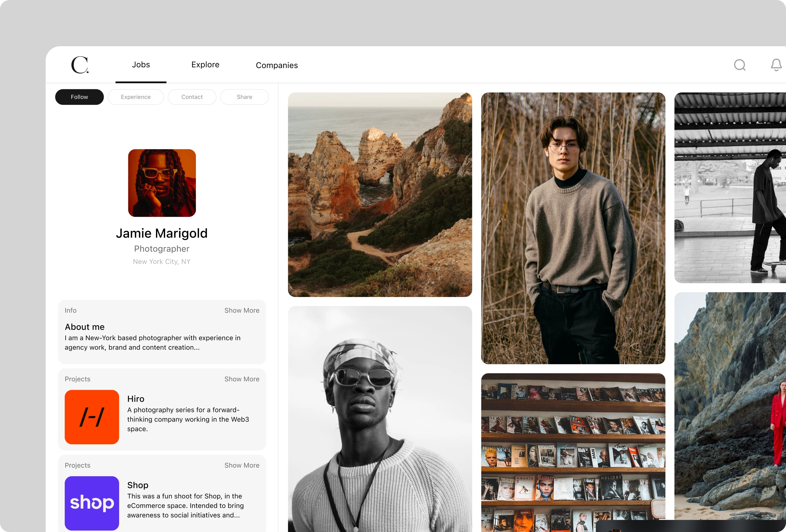Expand Info section with Show More
786x532 pixels.
click(242, 310)
